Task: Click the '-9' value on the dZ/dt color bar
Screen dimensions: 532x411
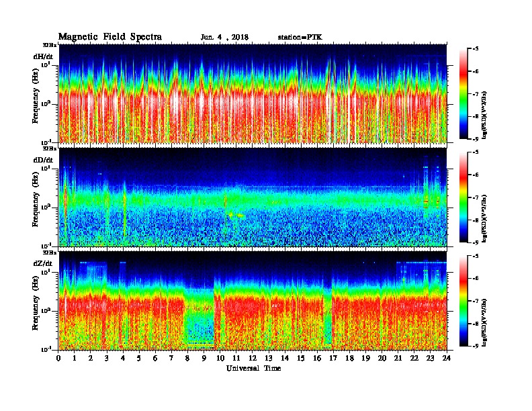Action: 476,346
